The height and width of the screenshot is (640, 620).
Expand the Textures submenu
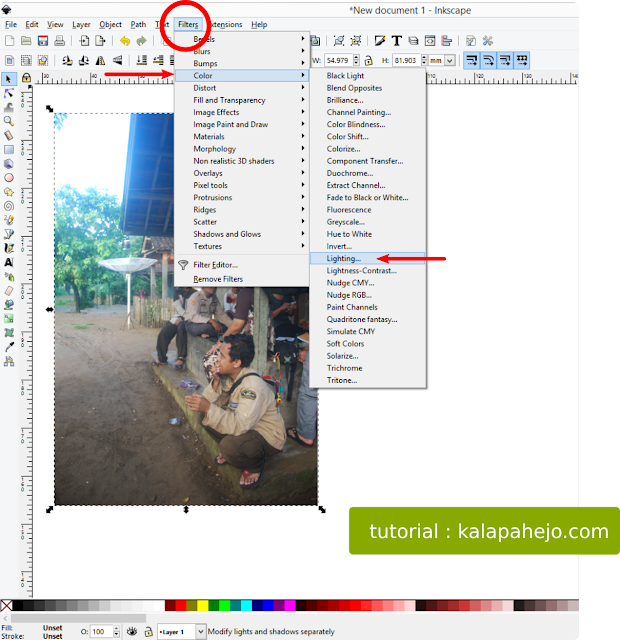[241, 246]
